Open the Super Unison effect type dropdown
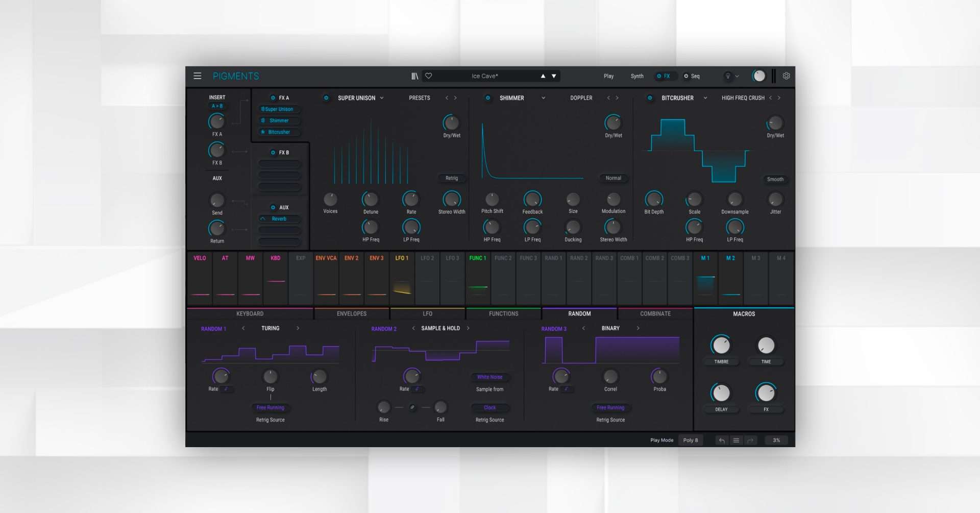The image size is (980, 513). [x=360, y=98]
